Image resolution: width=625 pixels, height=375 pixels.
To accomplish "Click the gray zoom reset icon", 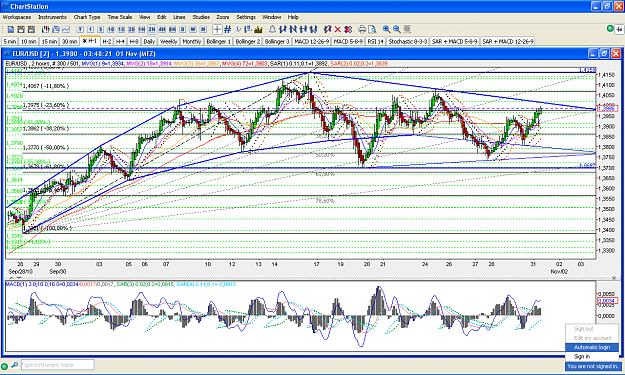I will coord(407,29).
